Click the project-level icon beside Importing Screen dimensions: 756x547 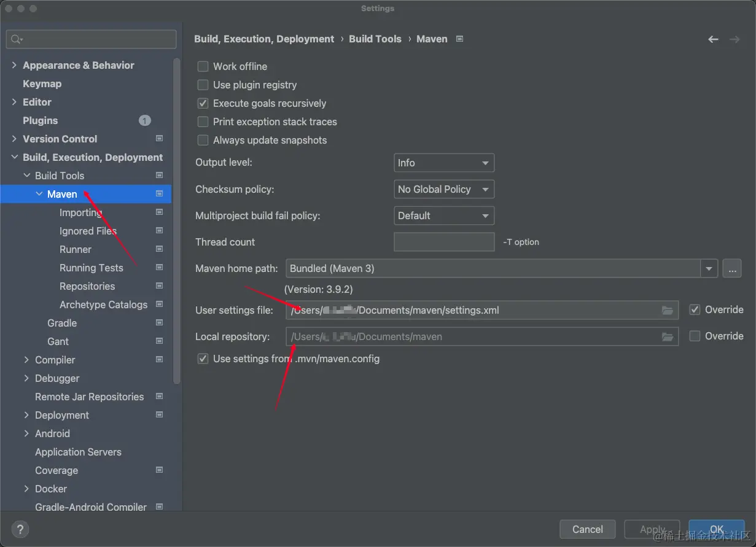pos(160,212)
